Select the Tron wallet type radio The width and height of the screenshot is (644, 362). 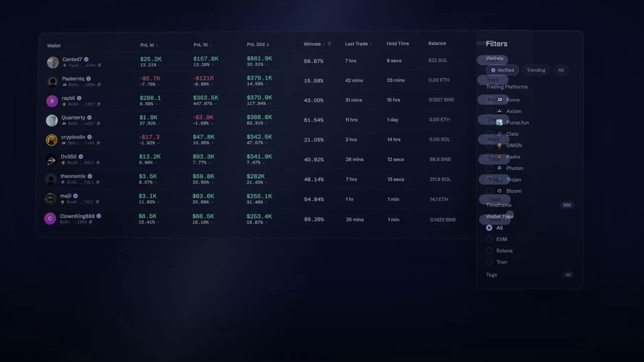tap(489, 262)
